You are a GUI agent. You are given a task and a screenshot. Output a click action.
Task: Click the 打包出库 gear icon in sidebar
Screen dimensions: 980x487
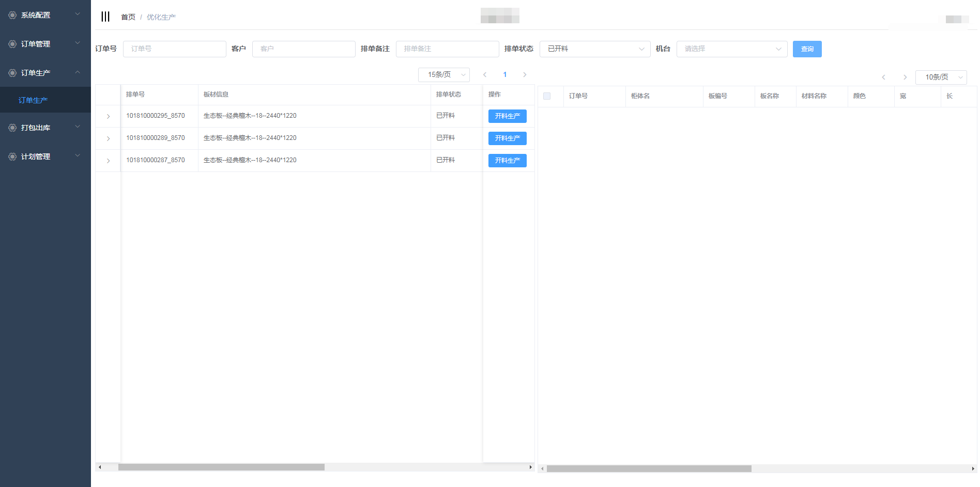pyautogui.click(x=12, y=128)
